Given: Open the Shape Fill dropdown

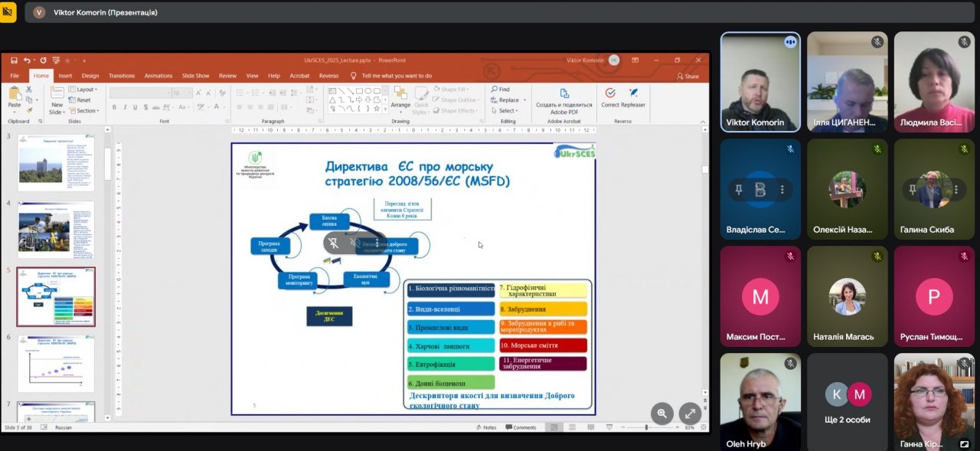Looking at the screenshot, I should 456,90.
